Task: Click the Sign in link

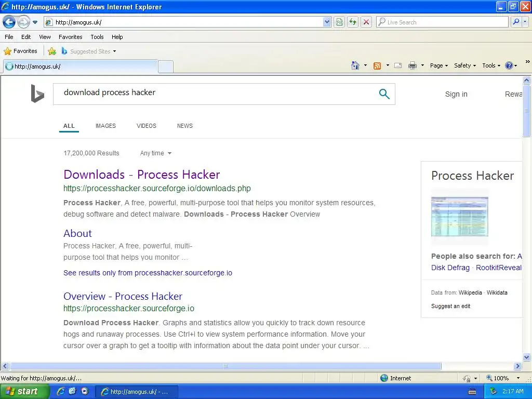Action: (x=456, y=95)
